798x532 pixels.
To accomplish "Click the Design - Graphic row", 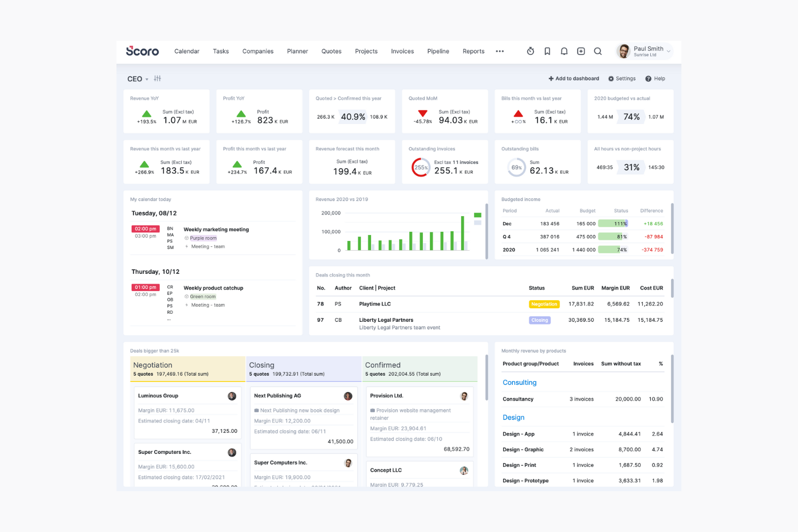I will point(583,450).
